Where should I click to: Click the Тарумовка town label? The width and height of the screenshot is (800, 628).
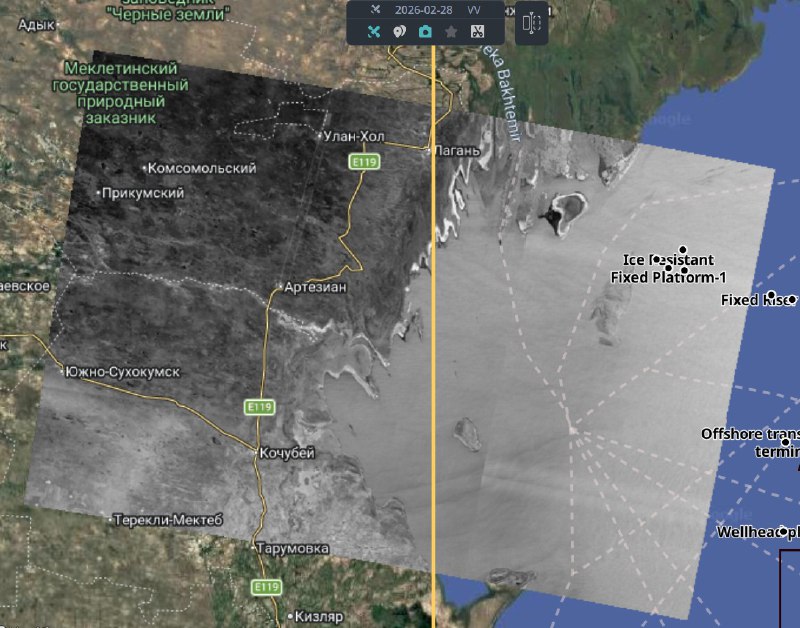292,549
